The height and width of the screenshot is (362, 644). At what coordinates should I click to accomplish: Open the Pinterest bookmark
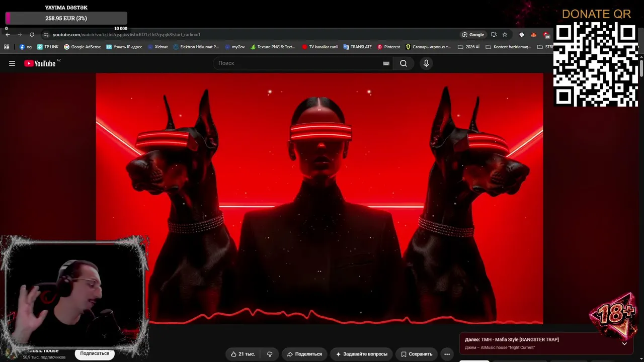pyautogui.click(x=388, y=47)
